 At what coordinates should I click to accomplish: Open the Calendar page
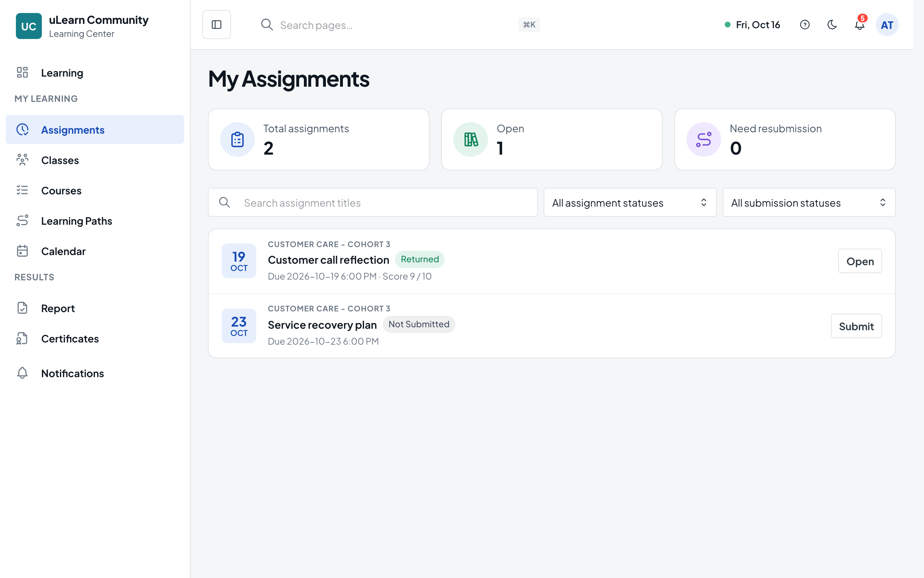[95, 251]
